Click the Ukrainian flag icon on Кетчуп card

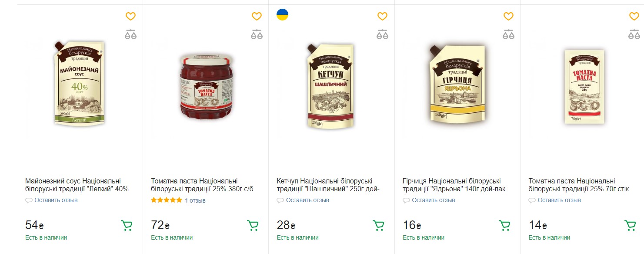coord(283,15)
